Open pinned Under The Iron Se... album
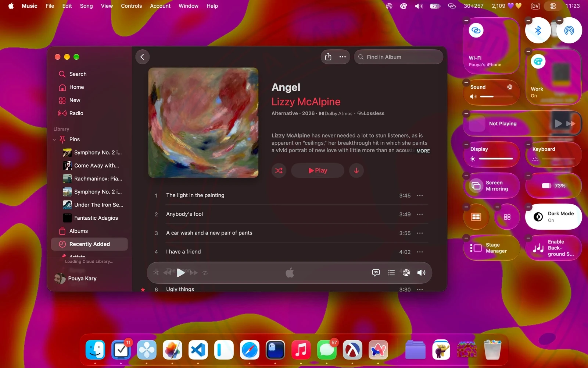Image resolution: width=588 pixels, height=368 pixels. coord(93,205)
